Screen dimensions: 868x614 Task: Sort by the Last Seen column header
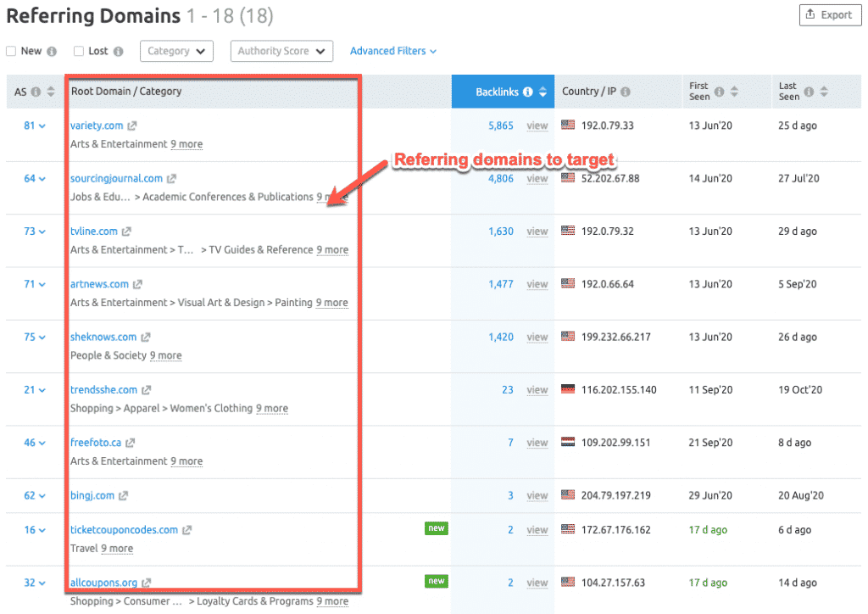click(x=789, y=92)
